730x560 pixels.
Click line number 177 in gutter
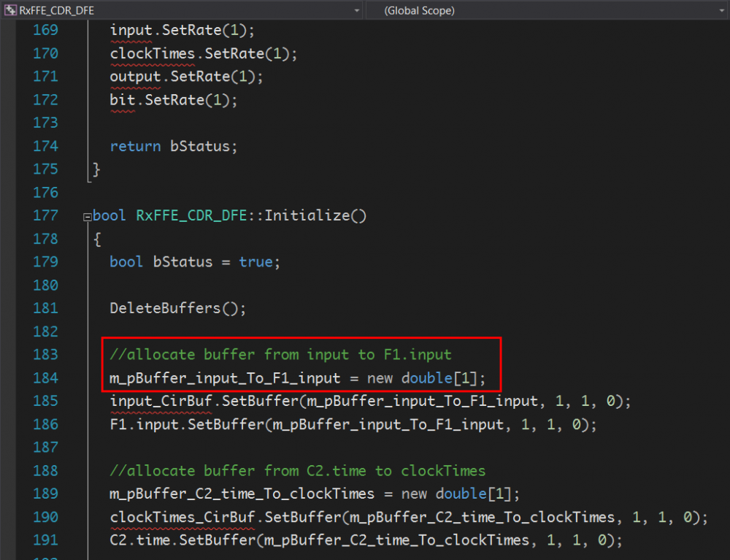click(45, 216)
